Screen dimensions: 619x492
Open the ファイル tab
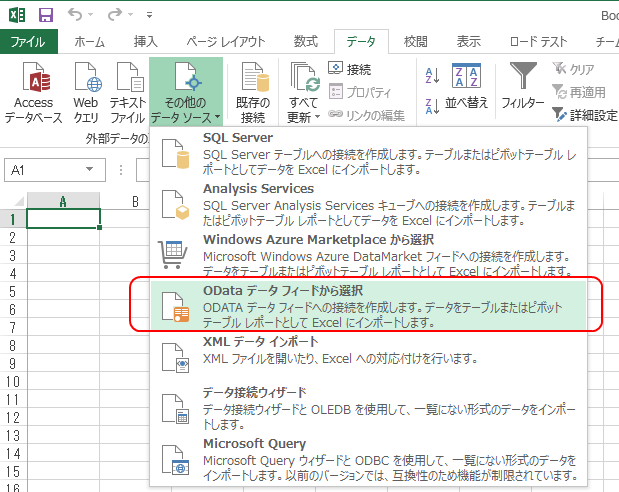coord(29,41)
